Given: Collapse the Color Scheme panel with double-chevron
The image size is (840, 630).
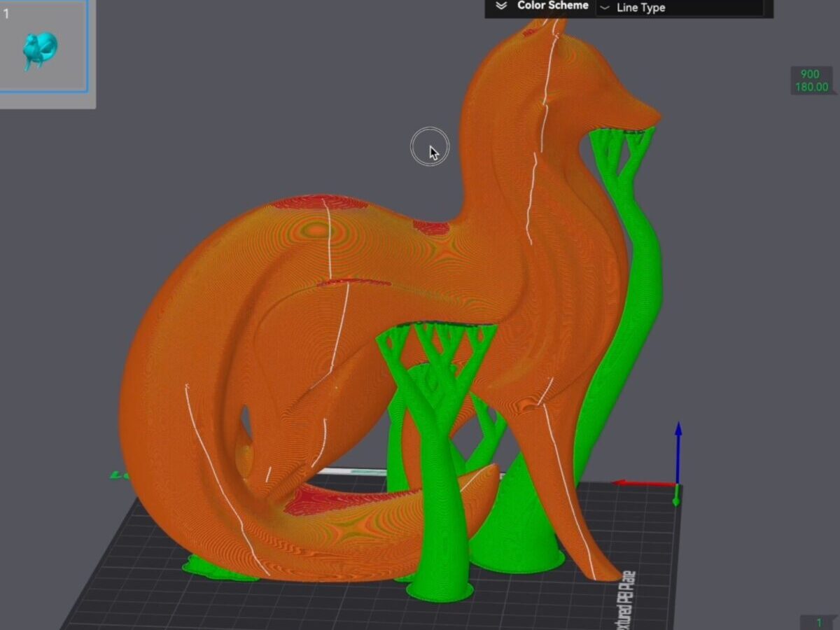Looking at the screenshot, I should [500, 6].
